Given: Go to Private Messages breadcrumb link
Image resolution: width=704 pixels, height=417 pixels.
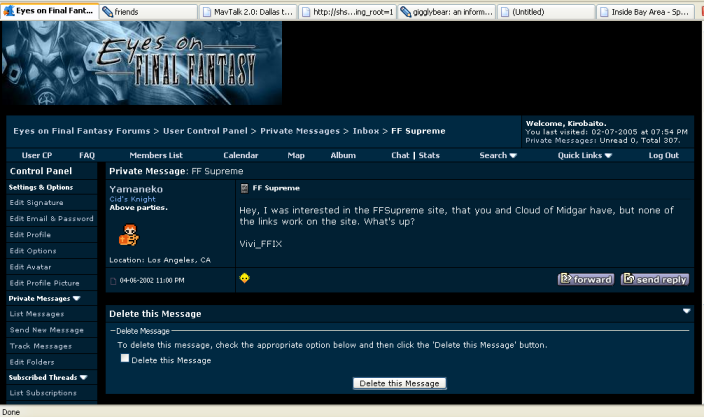Looking at the screenshot, I should click(300, 131).
